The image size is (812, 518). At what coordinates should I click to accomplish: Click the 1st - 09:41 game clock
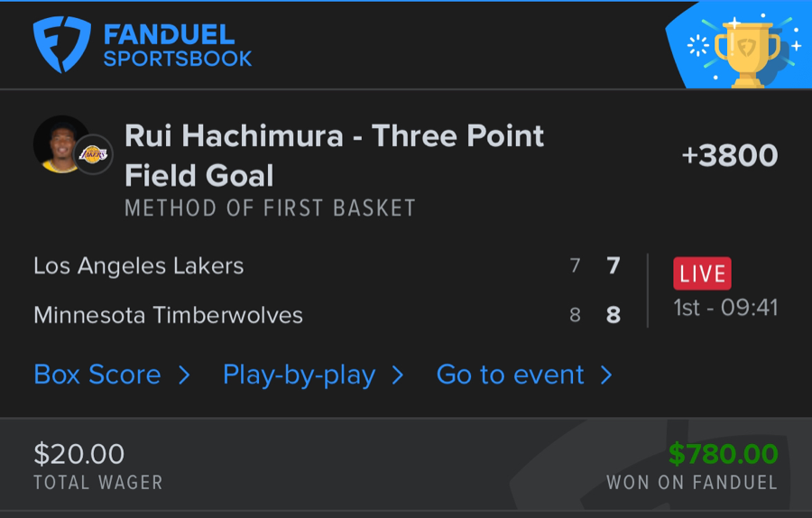click(725, 308)
